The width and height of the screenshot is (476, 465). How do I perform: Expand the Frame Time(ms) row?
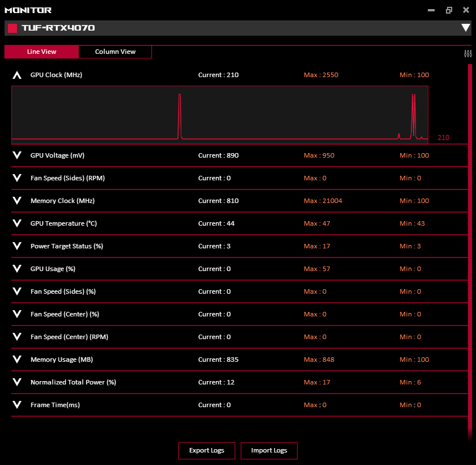pos(17,404)
